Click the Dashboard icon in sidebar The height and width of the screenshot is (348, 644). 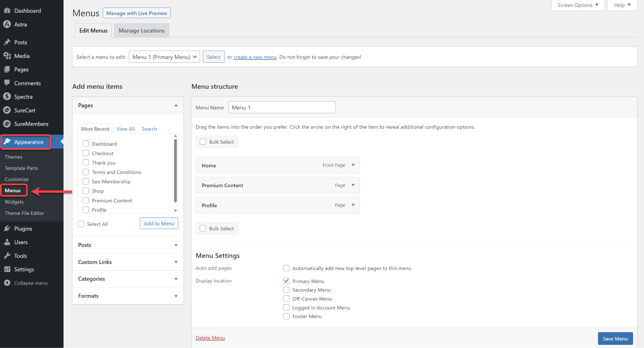(7, 10)
